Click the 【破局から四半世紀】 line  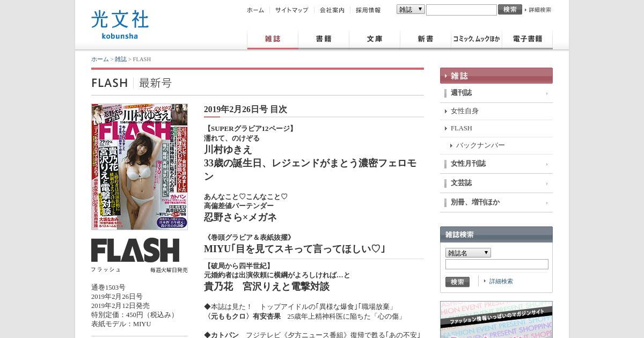pos(239,266)
